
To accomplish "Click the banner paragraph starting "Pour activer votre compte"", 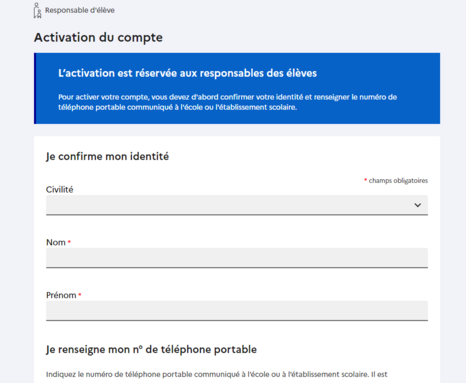I will (x=227, y=102).
